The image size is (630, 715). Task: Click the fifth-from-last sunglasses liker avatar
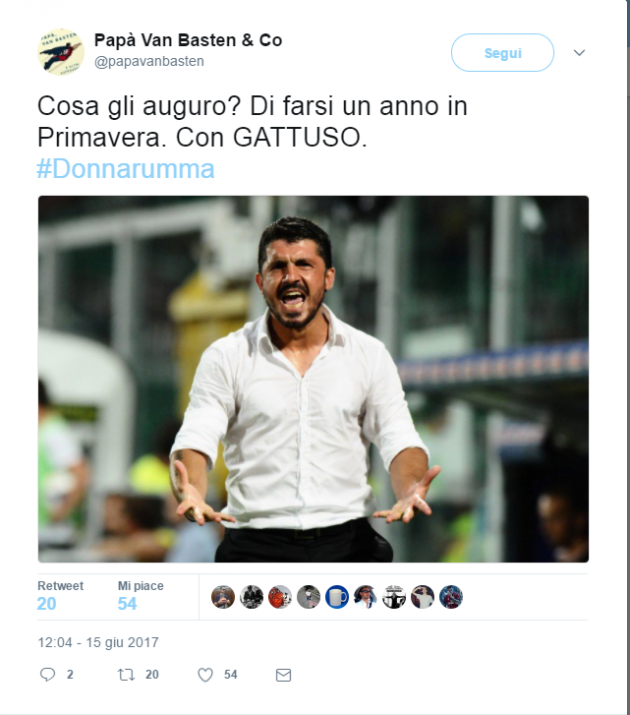[366, 597]
